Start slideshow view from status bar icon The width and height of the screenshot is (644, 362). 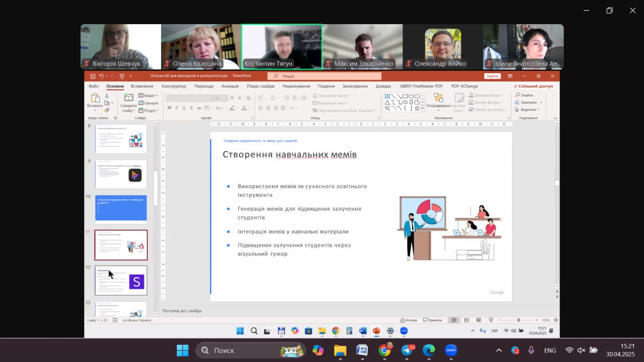point(490,320)
